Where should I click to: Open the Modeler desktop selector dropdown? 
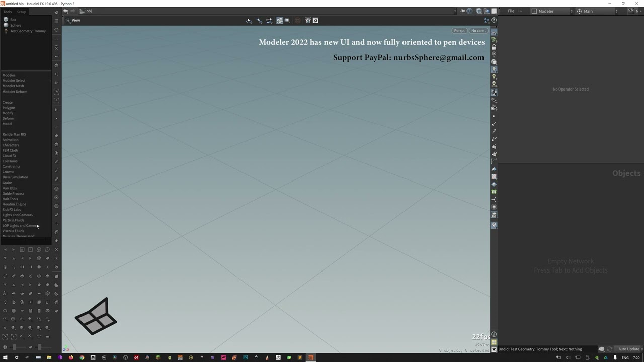click(x=552, y=11)
